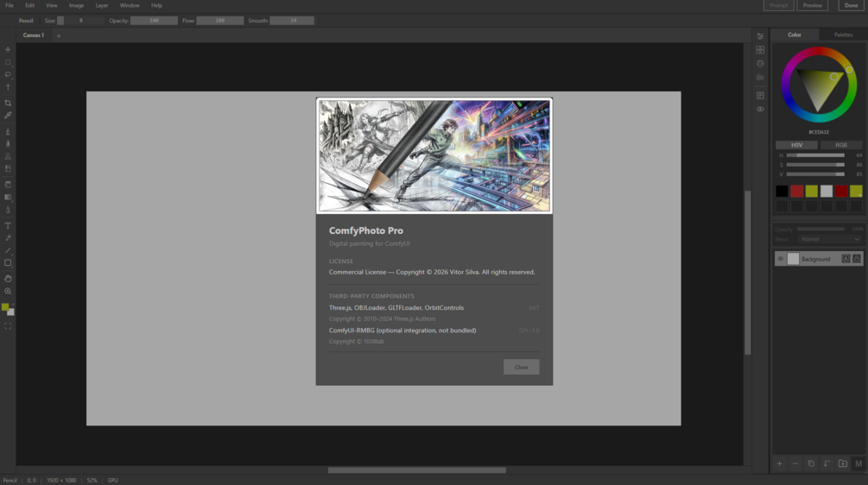This screenshot has width=868, height=485.
Task: Open the four-squares grid panel icon
Action: (x=760, y=50)
